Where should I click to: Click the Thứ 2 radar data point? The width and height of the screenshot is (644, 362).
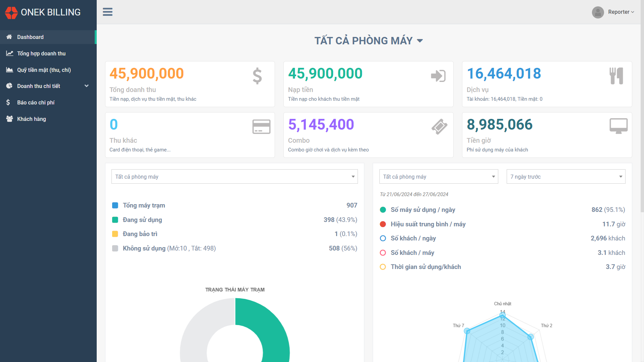(531, 337)
